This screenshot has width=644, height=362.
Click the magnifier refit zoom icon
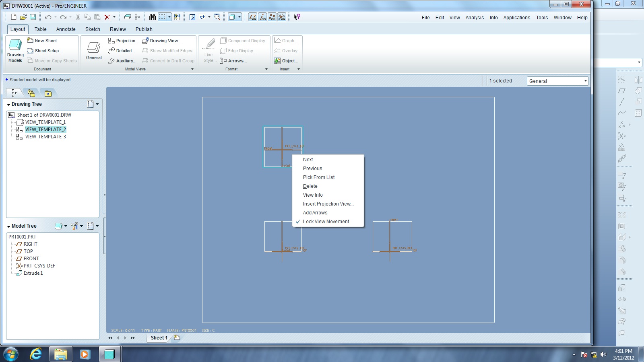217,17
